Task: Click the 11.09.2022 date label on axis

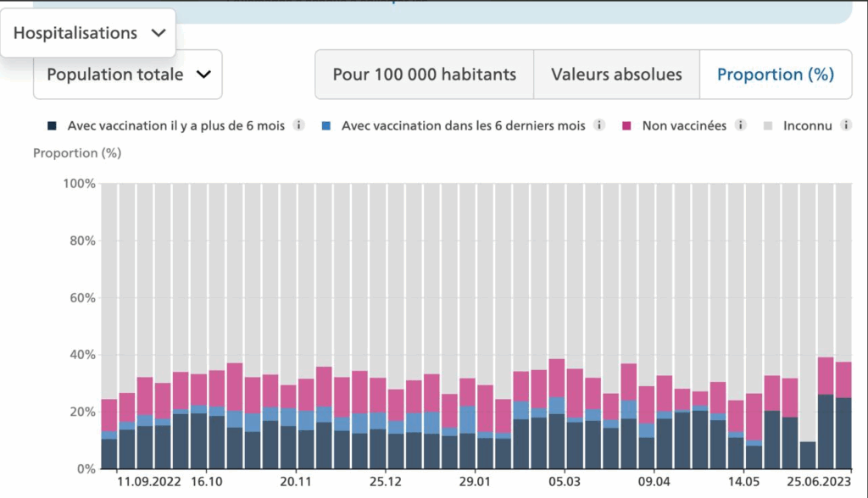Action: click(149, 482)
